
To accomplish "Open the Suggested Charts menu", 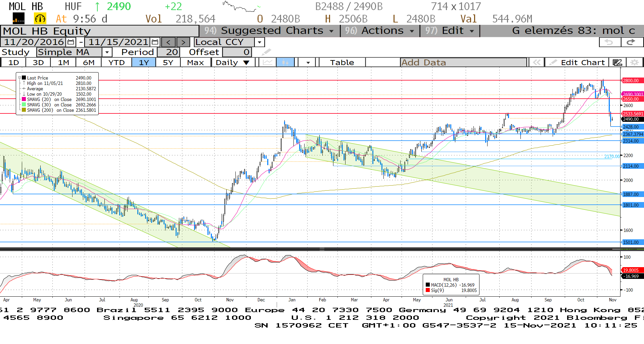I will click(x=270, y=31).
